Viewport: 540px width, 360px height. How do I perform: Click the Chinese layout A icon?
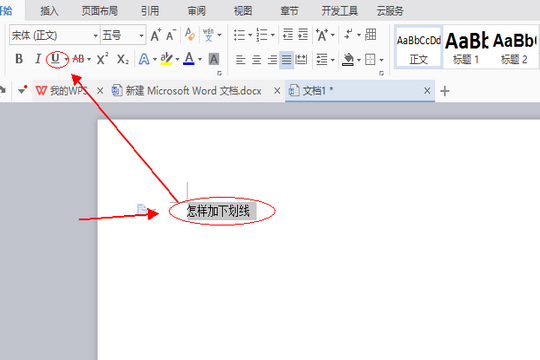pos(322,35)
